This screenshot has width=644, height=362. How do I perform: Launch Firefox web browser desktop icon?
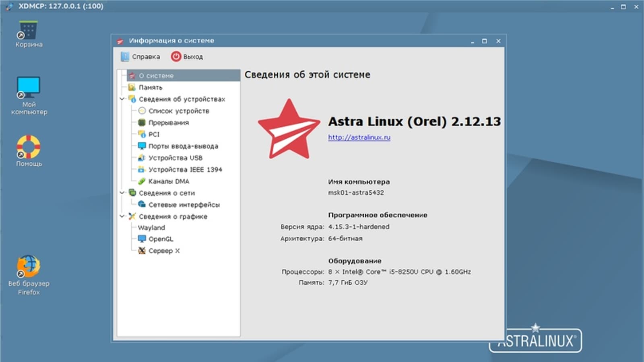click(x=28, y=266)
